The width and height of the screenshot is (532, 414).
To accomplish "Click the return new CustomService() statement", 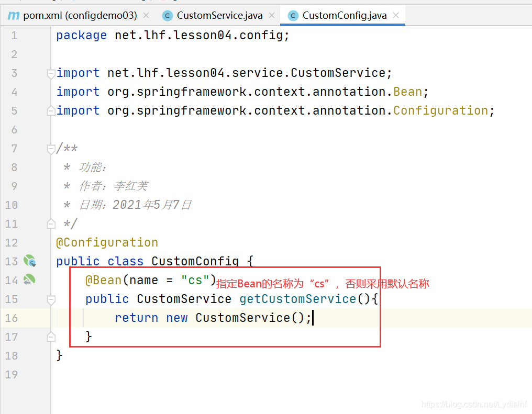I will (x=213, y=318).
